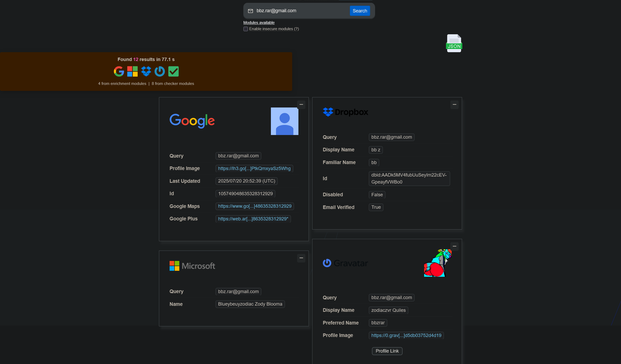
Task: Click the Dropbox Id value dbid:AADk5MV4
Action: tap(409, 179)
